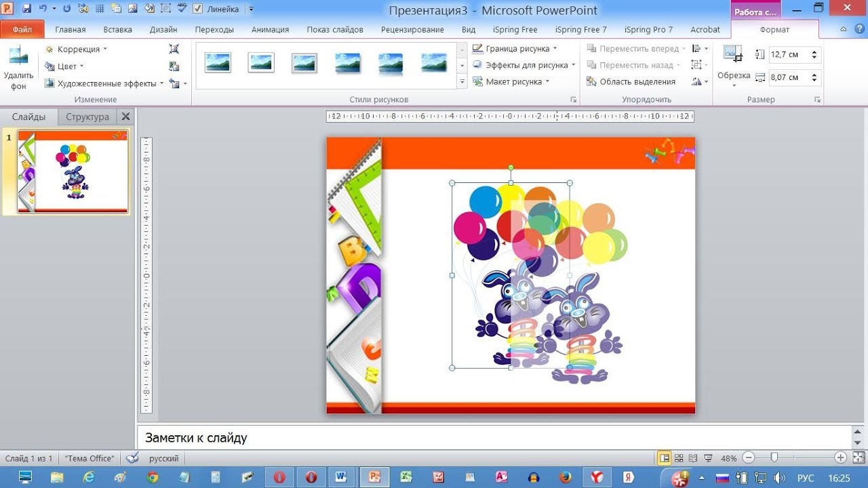Switch to Slide Sorter view in status bar
Viewport: 868px width, 488px height.
(x=679, y=458)
